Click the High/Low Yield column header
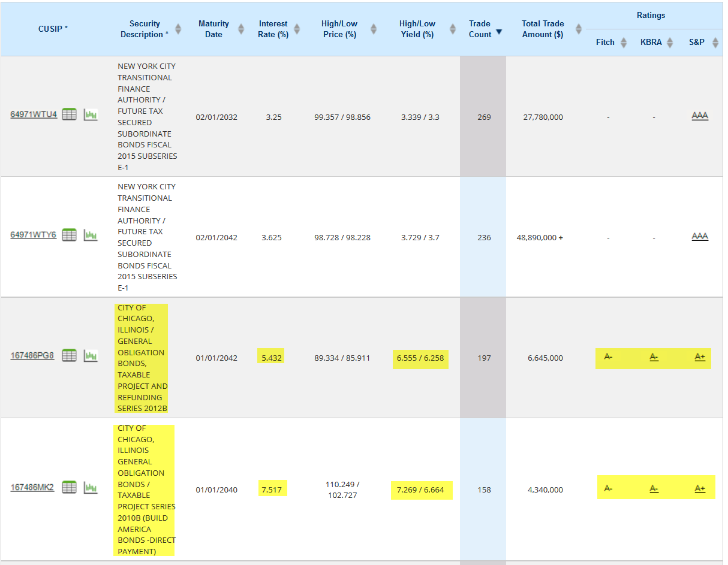 [417, 29]
